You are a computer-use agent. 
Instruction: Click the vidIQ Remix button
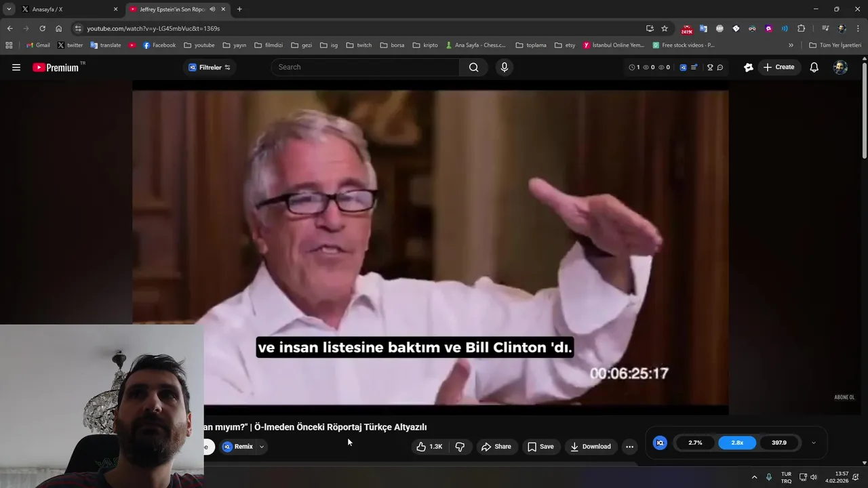tap(238, 447)
